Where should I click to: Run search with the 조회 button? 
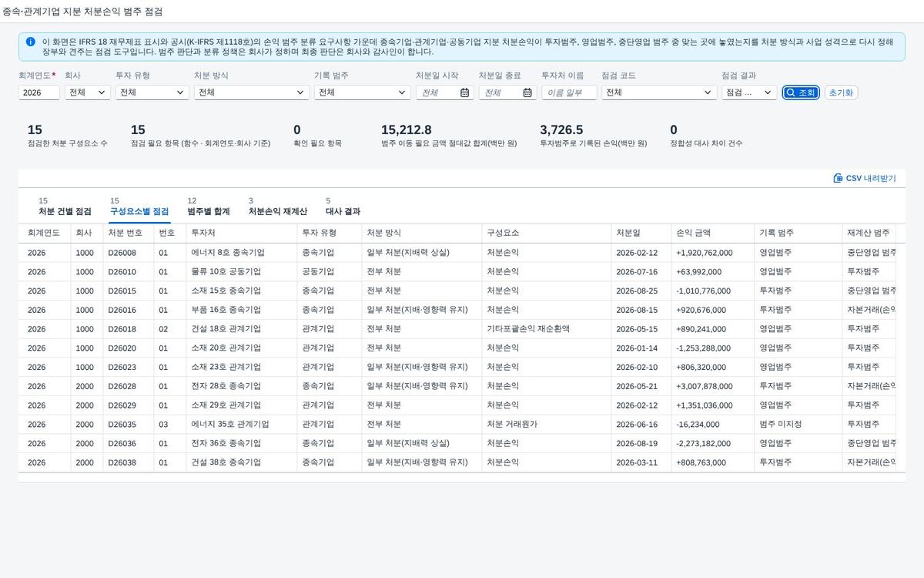click(801, 92)
